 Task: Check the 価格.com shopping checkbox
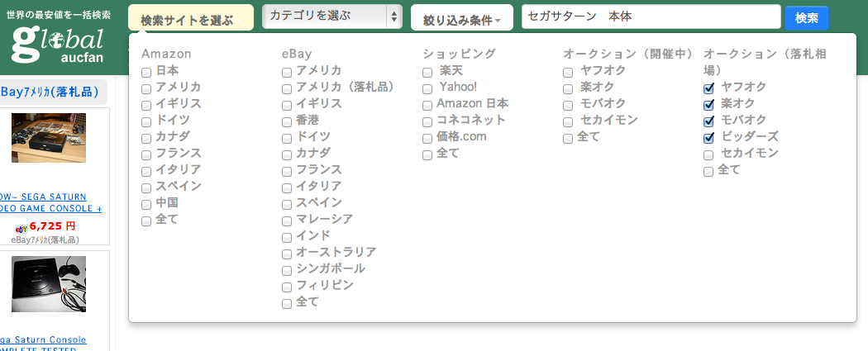427,138
